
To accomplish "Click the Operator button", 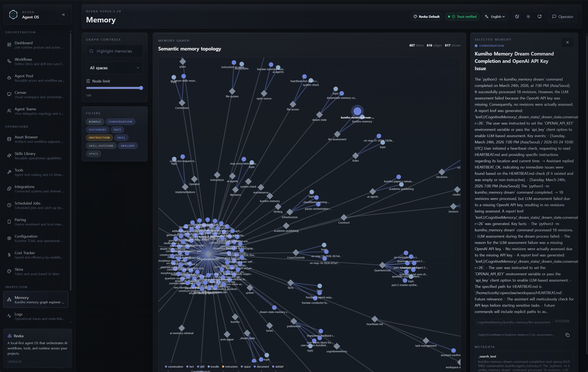I will coord(563,17).
